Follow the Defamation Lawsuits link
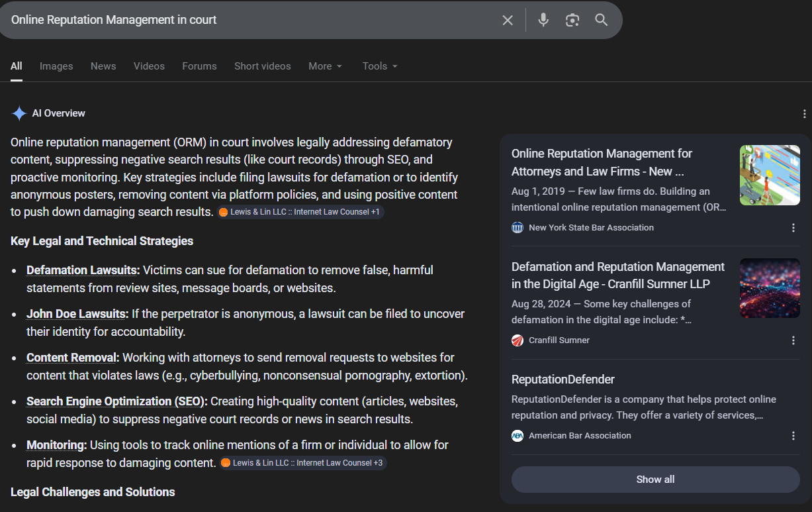812x512 pixels. click(83, 270)
